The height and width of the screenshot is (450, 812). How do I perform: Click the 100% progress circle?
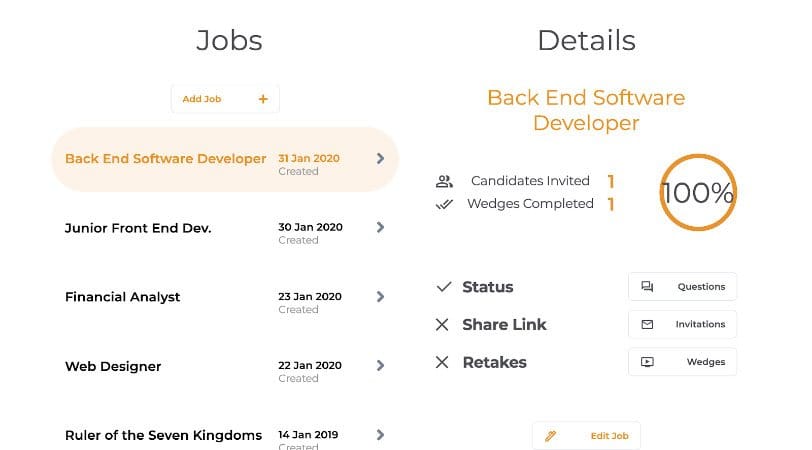point(697,192)
